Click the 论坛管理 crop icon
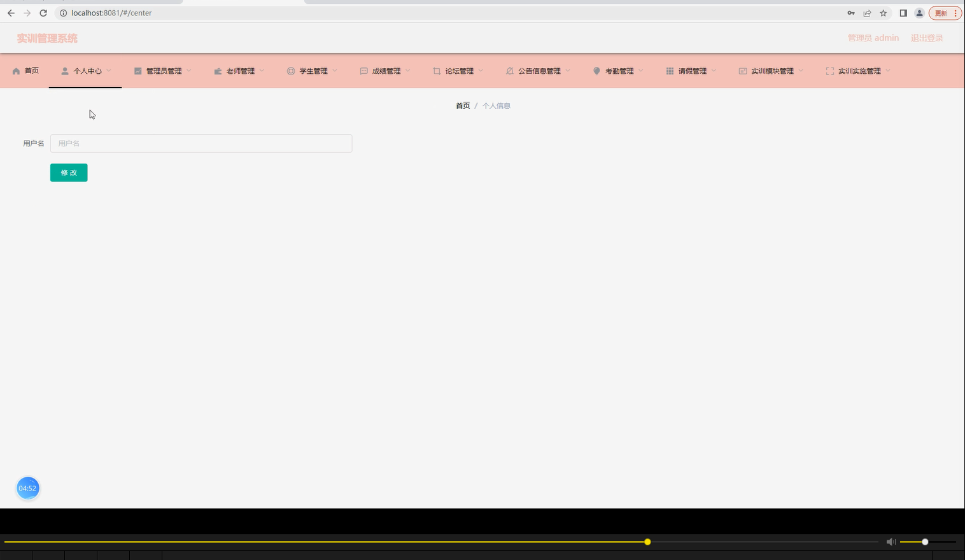This screenshot has width=965, height=560. tap(437, 71)
